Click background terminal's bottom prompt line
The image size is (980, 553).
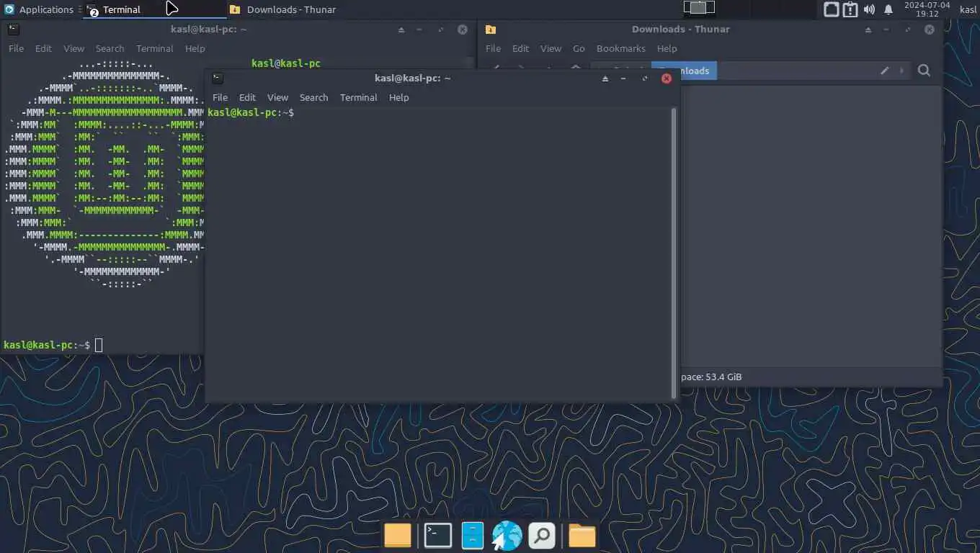click(53, 345)
